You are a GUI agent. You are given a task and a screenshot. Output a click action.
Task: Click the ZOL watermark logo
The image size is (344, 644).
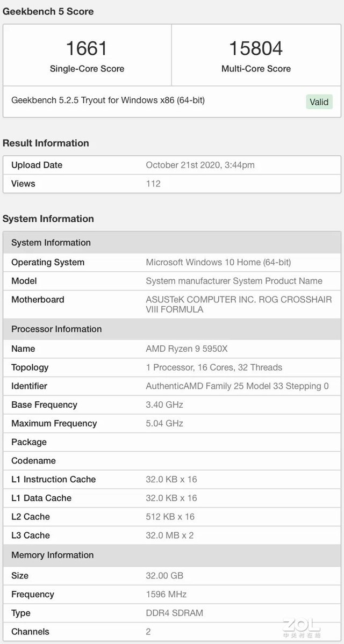303,627
